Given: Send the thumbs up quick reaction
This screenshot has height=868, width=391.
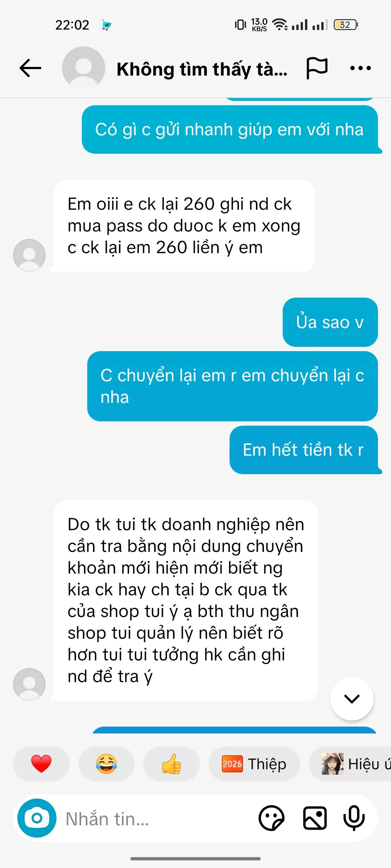Looking at the screenshot, I should [x=172, y=764].
